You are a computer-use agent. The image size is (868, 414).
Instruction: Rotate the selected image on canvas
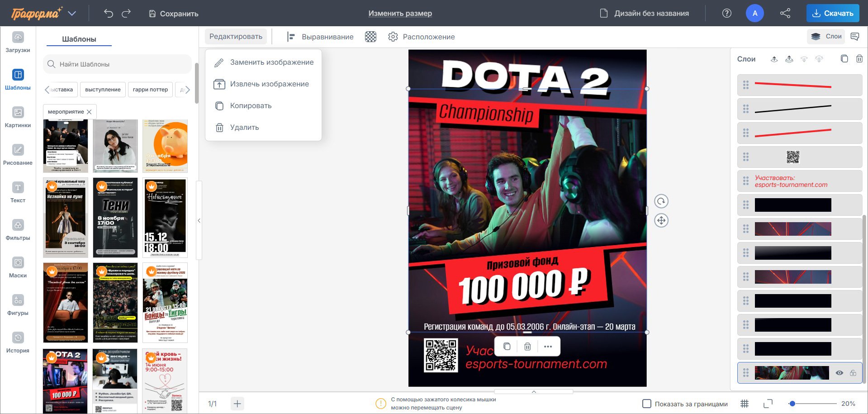pyautogui.click(x=661, y=201)
